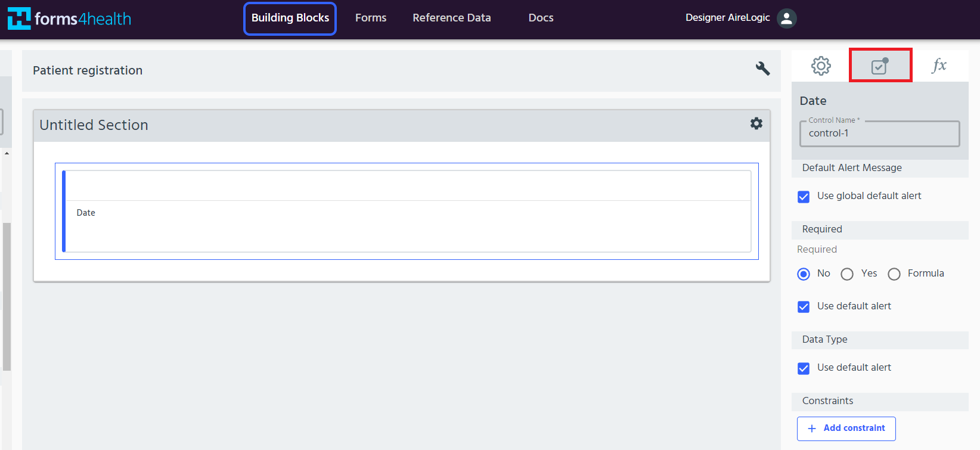Select the Formula required option
Viewport: 980px width, 450px height.
pyautogui.click(x=894, y=274)
